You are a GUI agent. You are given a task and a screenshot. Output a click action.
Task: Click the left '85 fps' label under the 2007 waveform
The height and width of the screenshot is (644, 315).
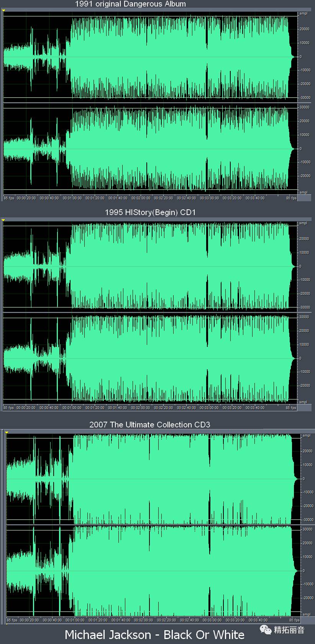coord(12,620)
